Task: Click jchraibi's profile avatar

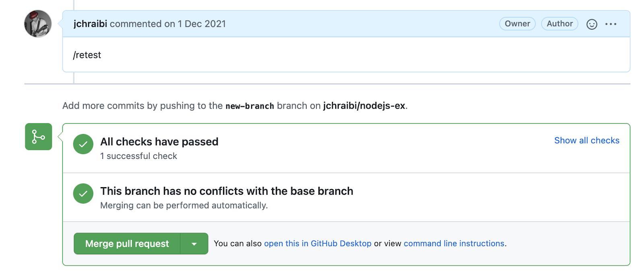Action: click(x=38, y=24)
